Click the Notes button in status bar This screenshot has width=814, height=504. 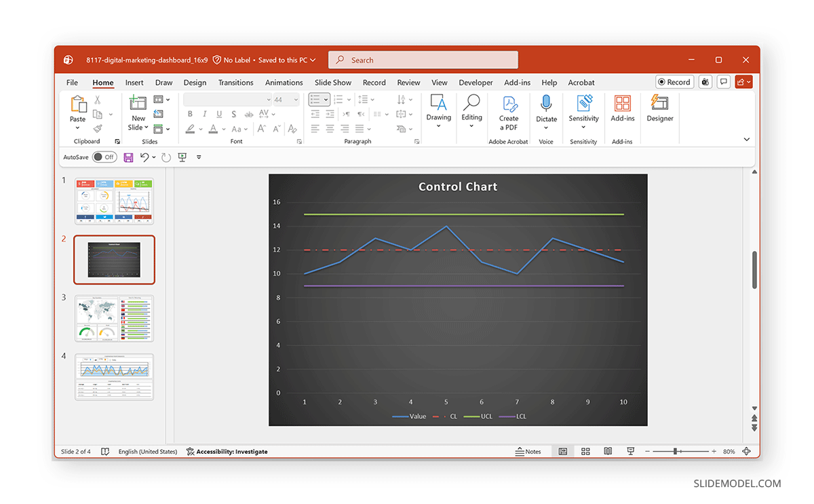[528, 451]
